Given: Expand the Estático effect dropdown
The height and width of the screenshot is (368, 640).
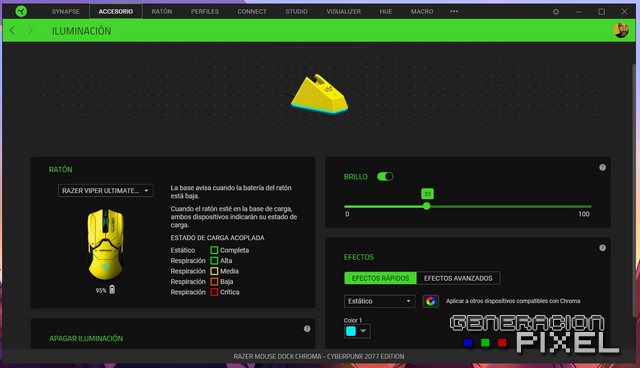Looking at the screenshot, I should click(380, 301).
